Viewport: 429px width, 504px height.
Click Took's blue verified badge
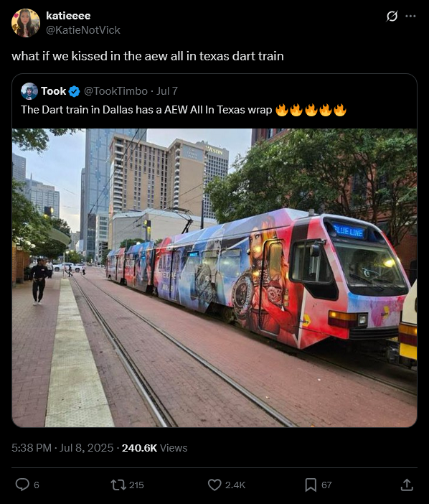(x=74, y=91)
